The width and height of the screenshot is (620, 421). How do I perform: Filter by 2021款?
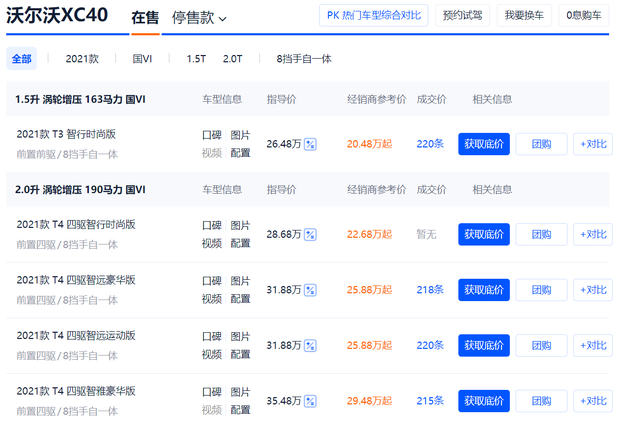click(x=82, y=59)
